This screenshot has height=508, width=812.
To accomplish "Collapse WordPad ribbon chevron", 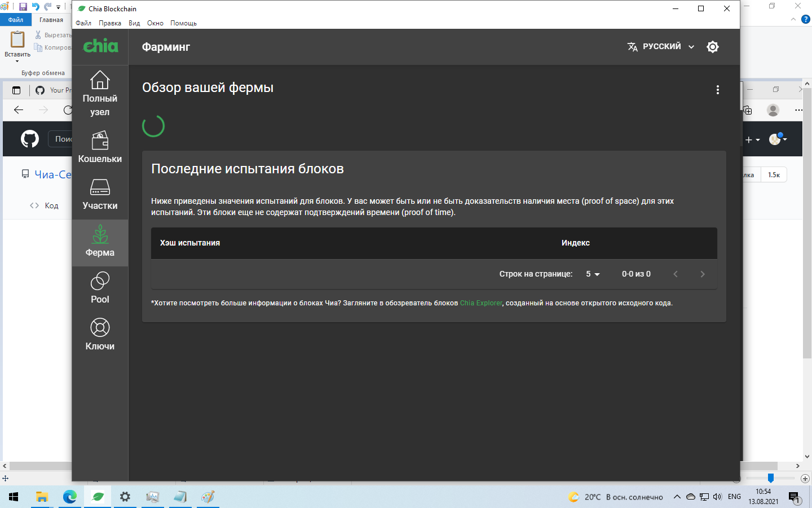I will 793,19.
